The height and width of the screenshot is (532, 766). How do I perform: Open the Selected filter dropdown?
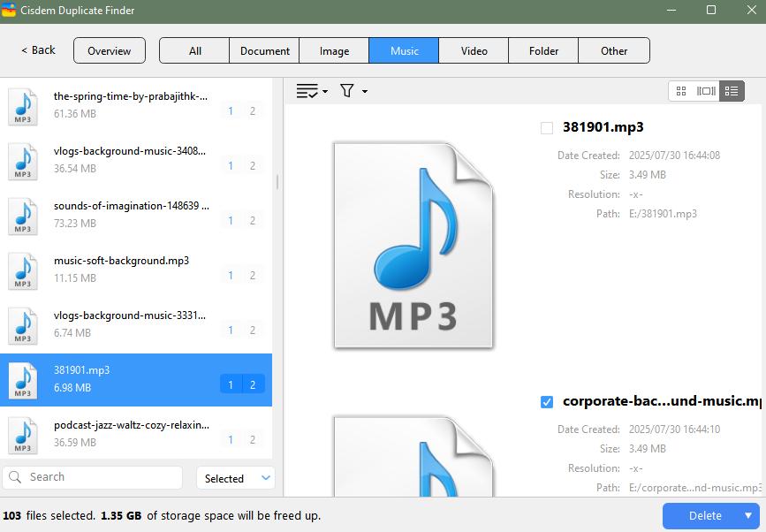(235, 477)
